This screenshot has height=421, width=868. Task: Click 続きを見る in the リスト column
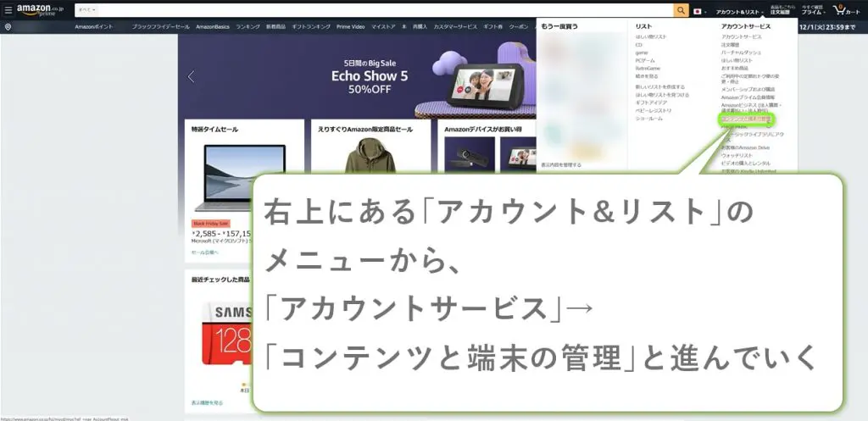pos(647,75)
